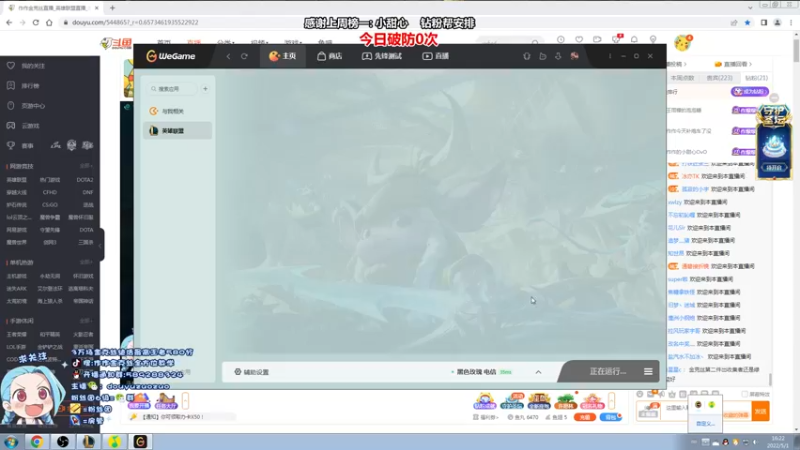Switch to 贵宾(223) tab
This screenshot has height=450, width=800.
click(x=719, y=78)
